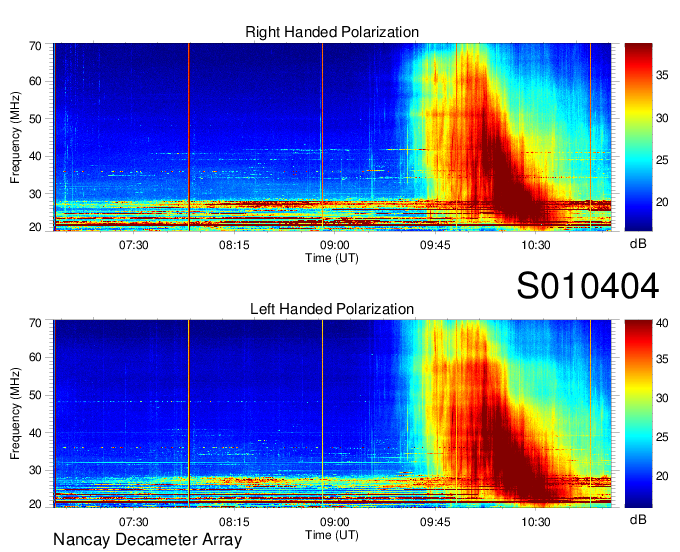This screenshot has width=680, height=552.
Task: Click the top plot's Frequency (MHz) axis label
Action: tap(15, 137)
